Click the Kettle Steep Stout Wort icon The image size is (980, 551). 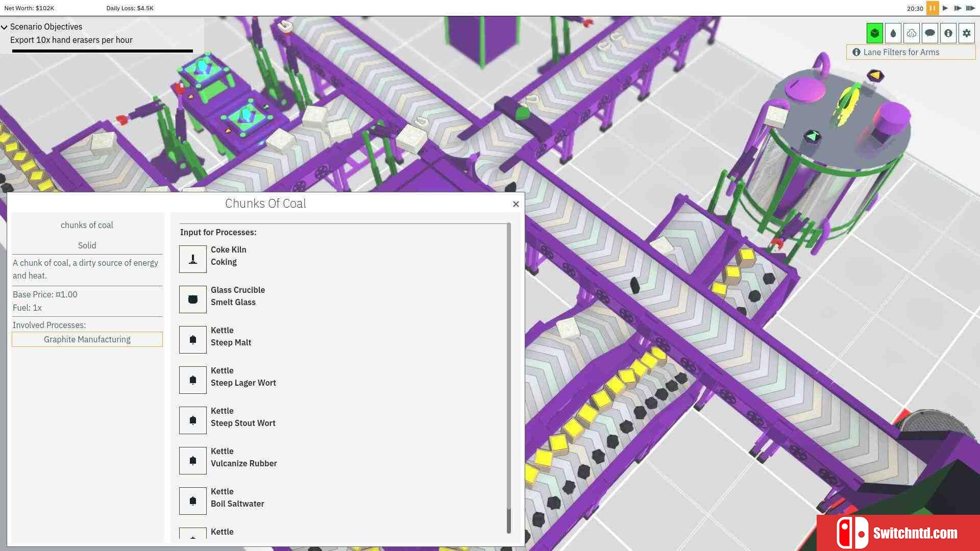[x=193, y=420]
